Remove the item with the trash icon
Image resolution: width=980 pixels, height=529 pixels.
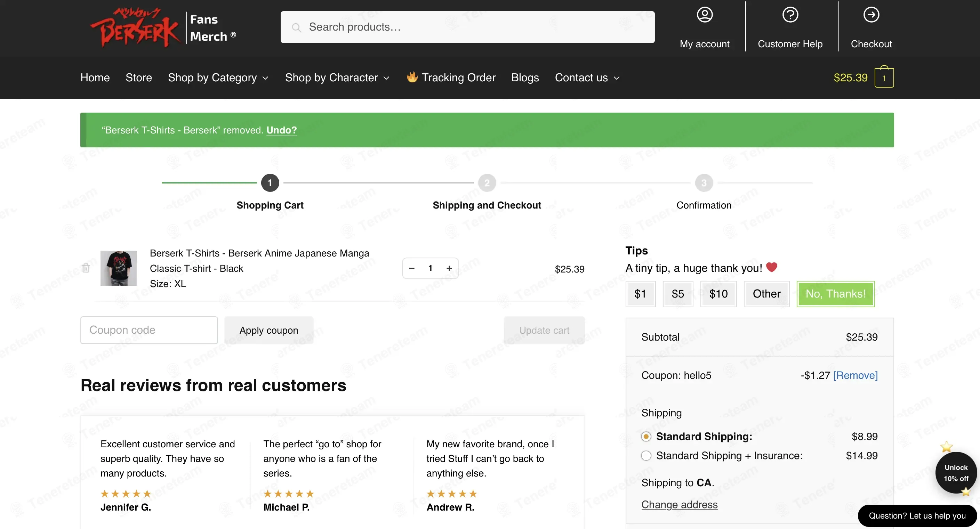(x=86, y=268)
